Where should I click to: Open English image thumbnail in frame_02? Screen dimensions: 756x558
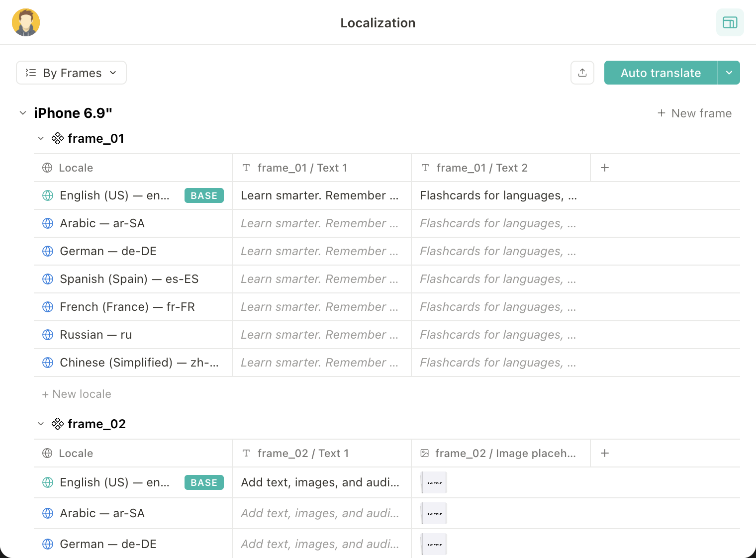434,482
